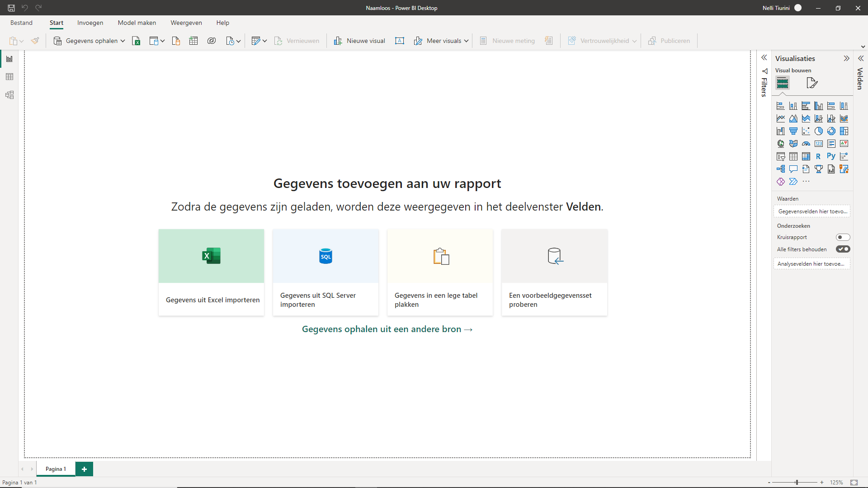Collapse the Visualisaties pane chevron
The image size is (868, 488).
[846, 58]
